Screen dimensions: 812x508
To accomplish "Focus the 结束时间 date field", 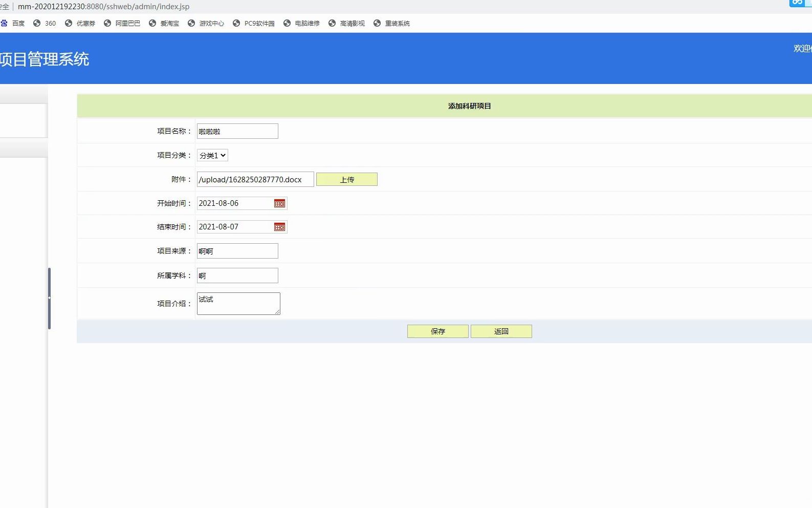I will 242,227.
